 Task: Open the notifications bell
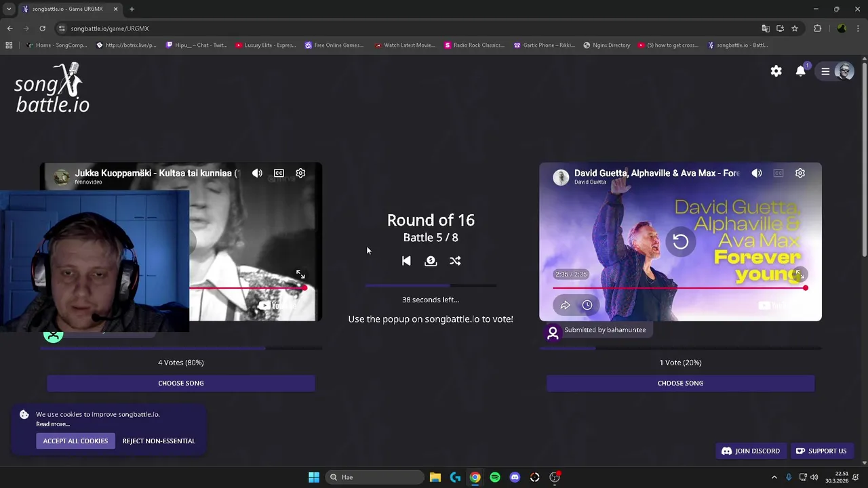click(801, 71)
